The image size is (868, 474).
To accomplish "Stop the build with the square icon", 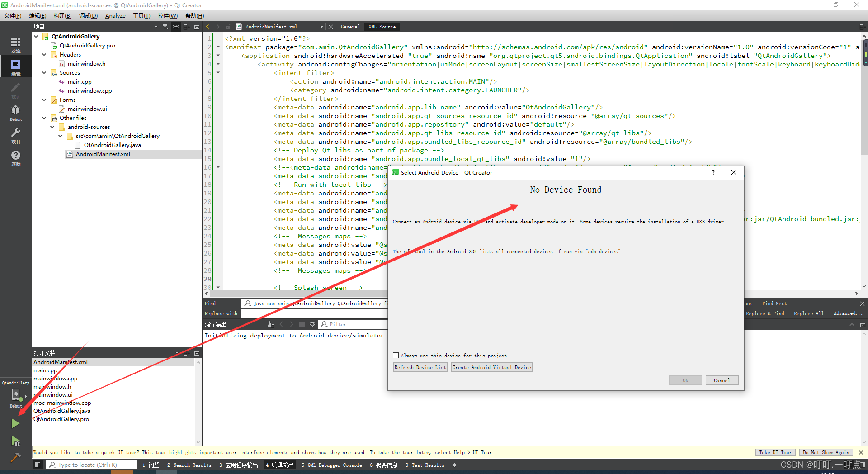I will (302, 324).
